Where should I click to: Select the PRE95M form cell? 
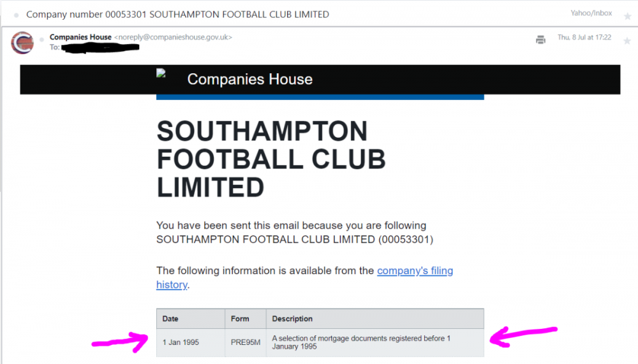(246, 342)
